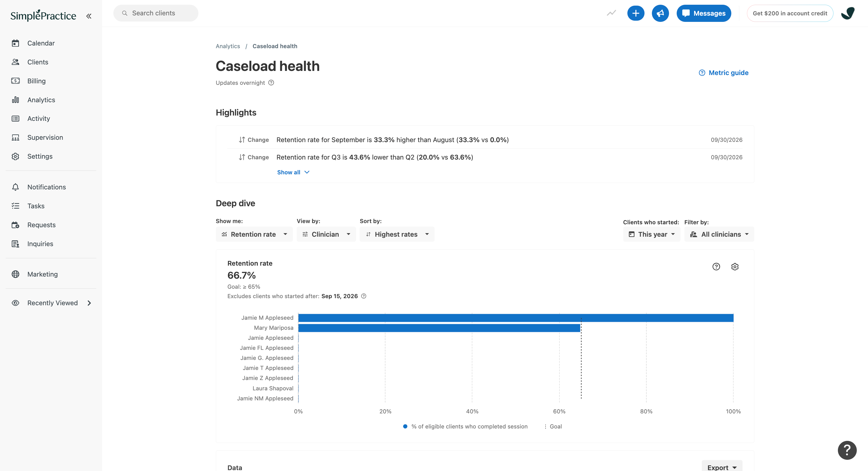Open the Sort by Highest rates dropdown
The width and height of the screenshot is (868, 471).
coord(397,234)
